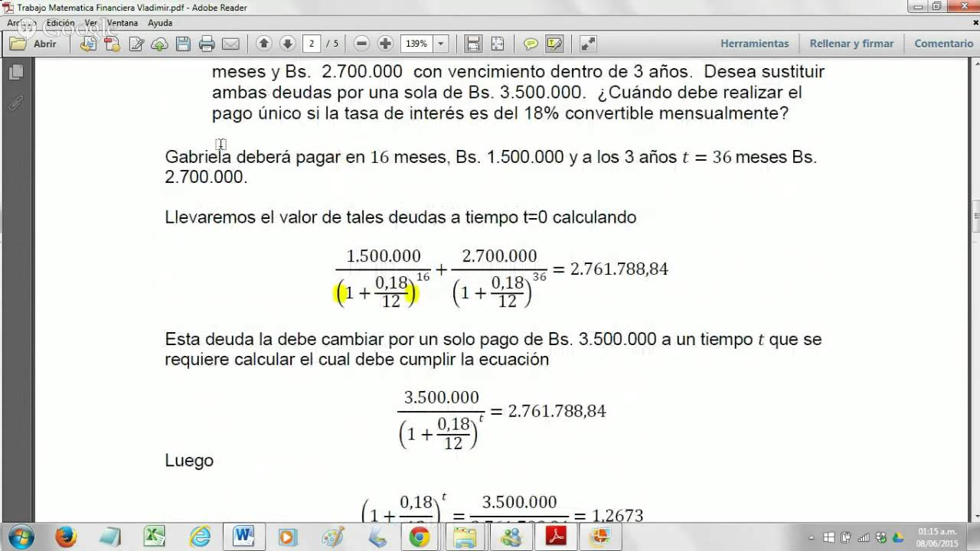Print the document with the printer icon
The width and height of the screenshot is (980, 551).
tap(207, 44)
